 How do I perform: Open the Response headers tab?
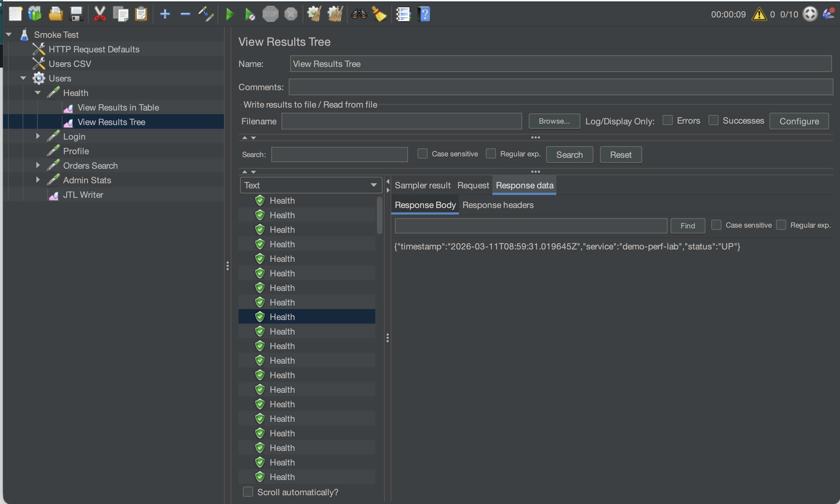point(497,205)
